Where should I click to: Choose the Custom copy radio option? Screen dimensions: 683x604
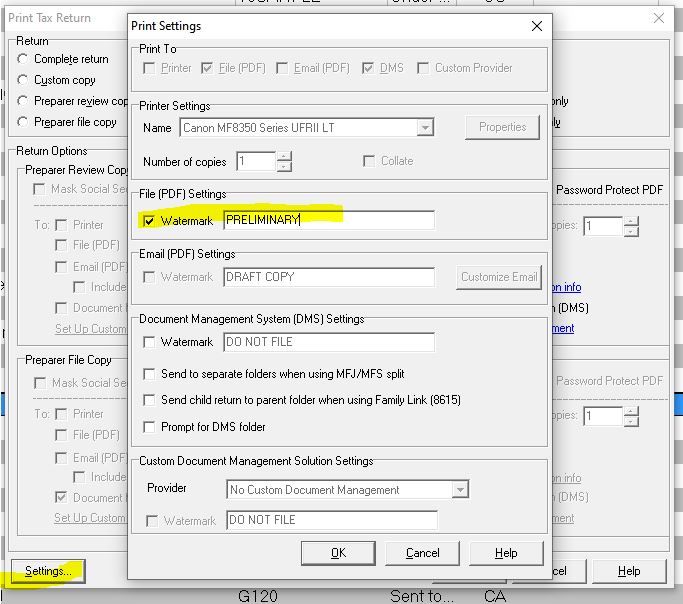click(x=23, y=80)
